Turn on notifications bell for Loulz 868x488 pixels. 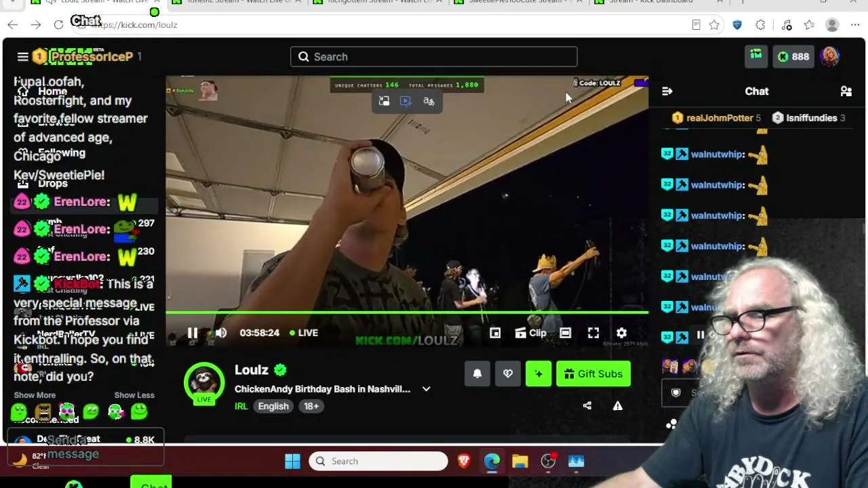477,373
